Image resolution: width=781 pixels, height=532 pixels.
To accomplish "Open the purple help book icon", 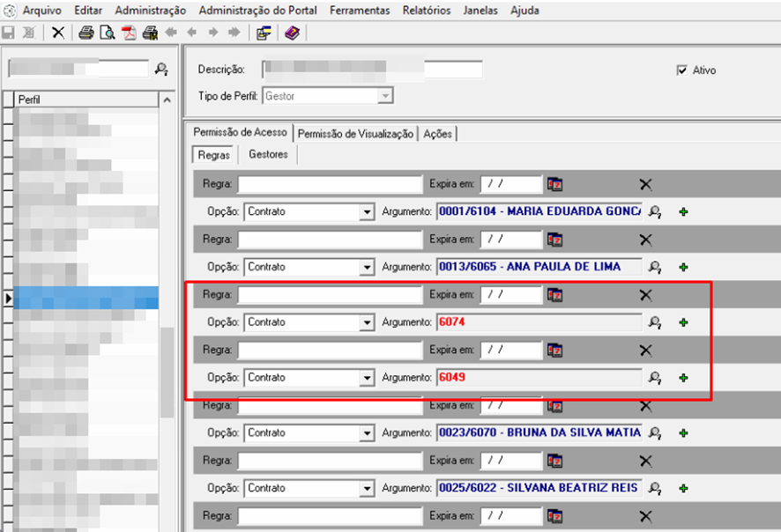I will pyautogui.click(x=292, y=33).
